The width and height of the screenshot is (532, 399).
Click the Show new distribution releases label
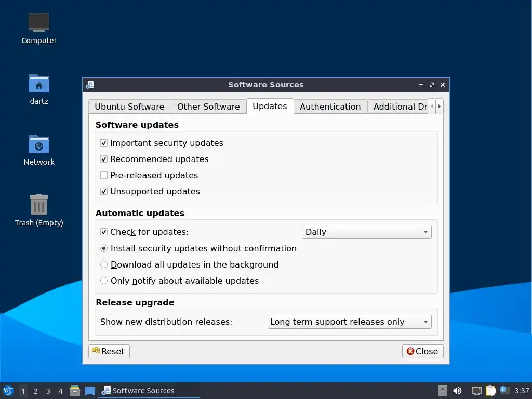pyautogui.click(x=166, y=322)
